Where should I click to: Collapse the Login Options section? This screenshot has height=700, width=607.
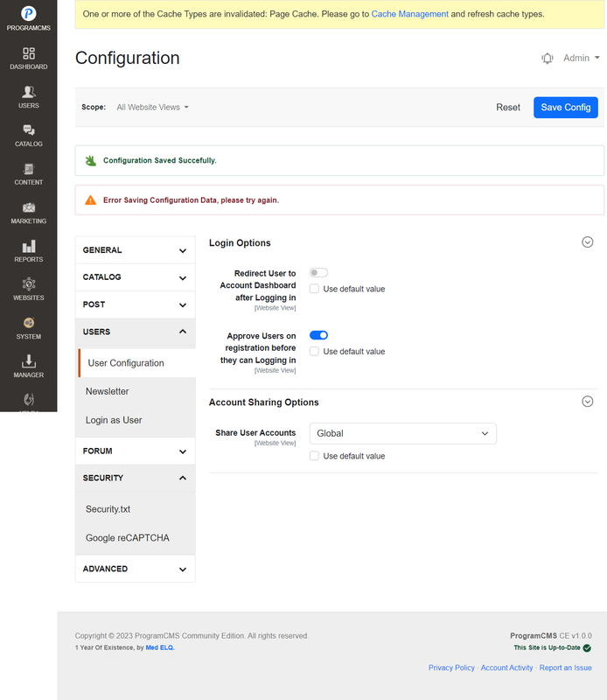(588, 242)
